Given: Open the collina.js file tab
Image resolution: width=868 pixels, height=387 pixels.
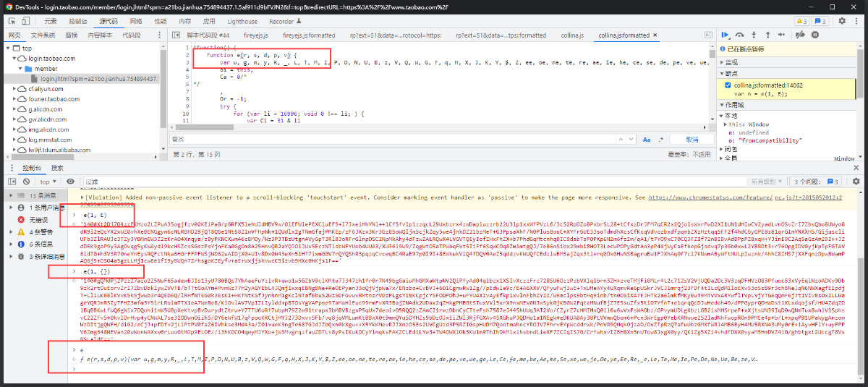Looking at the screenshot, I should 573,35.
